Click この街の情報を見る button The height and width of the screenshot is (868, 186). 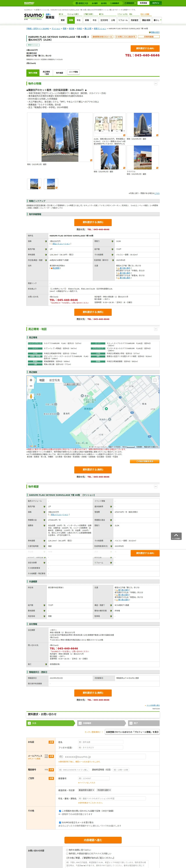click(x=145, y=461)
